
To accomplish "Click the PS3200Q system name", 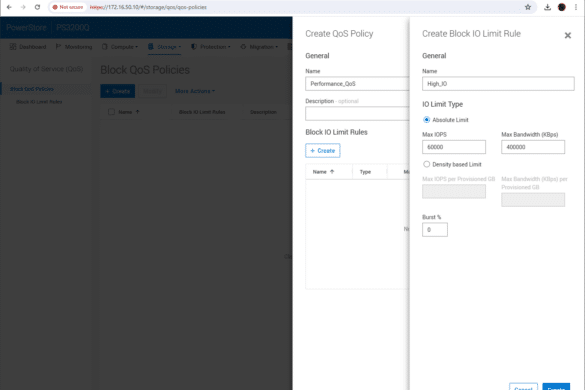I will pos(73,28).
